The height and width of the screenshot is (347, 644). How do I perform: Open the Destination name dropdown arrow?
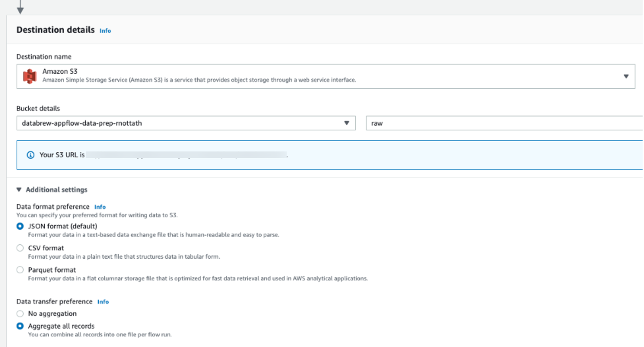pyautogui.click(x=626, y=76)
